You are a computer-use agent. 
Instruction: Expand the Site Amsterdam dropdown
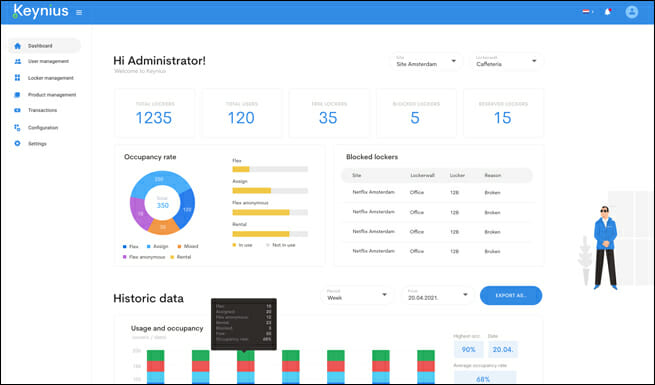[427, 61]
